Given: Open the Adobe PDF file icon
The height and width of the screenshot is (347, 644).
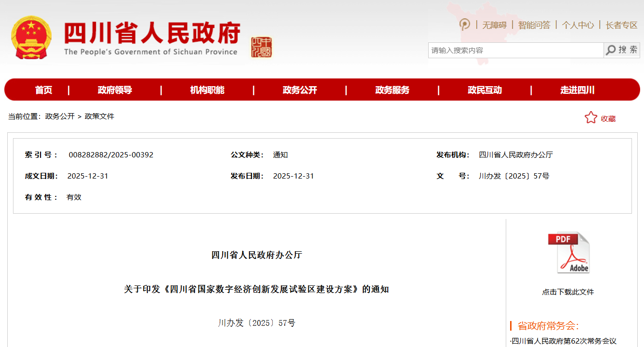Looking at the screenshot, I should click(568, 253).
